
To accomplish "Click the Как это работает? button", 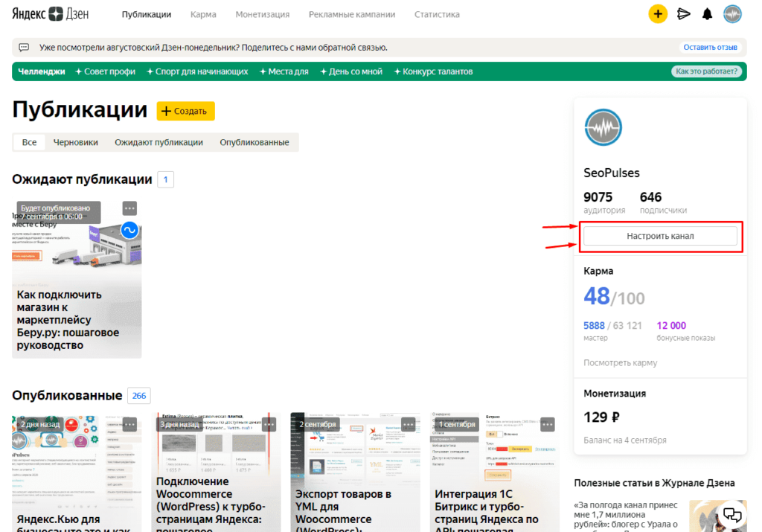I will (x=706, y=71).
